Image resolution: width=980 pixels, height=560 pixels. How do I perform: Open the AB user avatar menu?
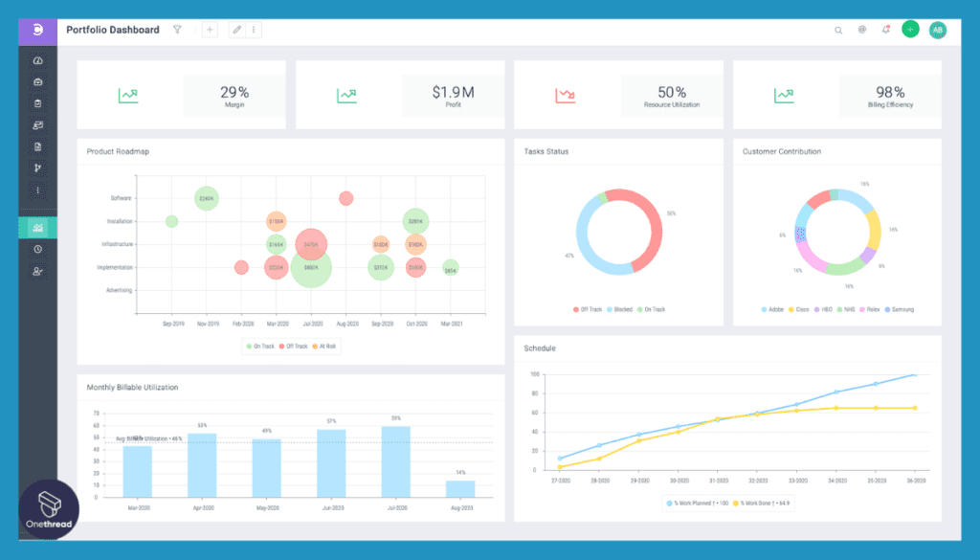[x=938, y=30]
